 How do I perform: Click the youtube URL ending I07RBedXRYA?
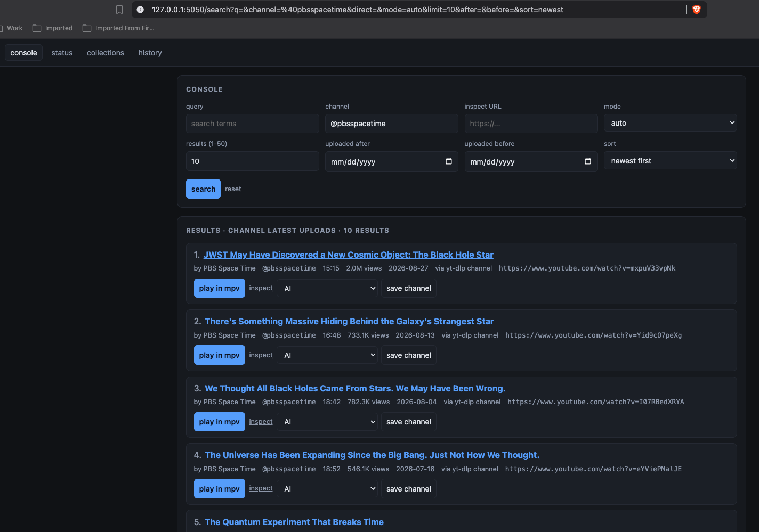(595, 402)
